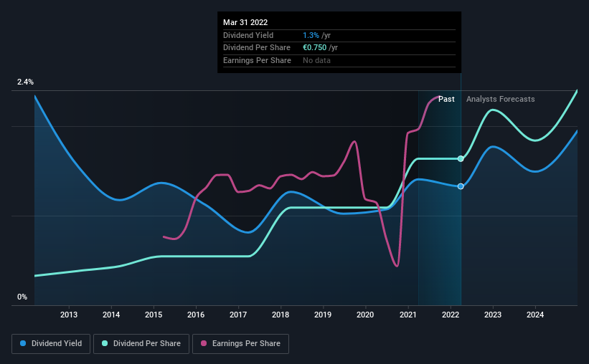This screenshot has width=589, height=364.
Task: Click the teal Dividend Per Share legend dot
Action: [x=105, y=343]
